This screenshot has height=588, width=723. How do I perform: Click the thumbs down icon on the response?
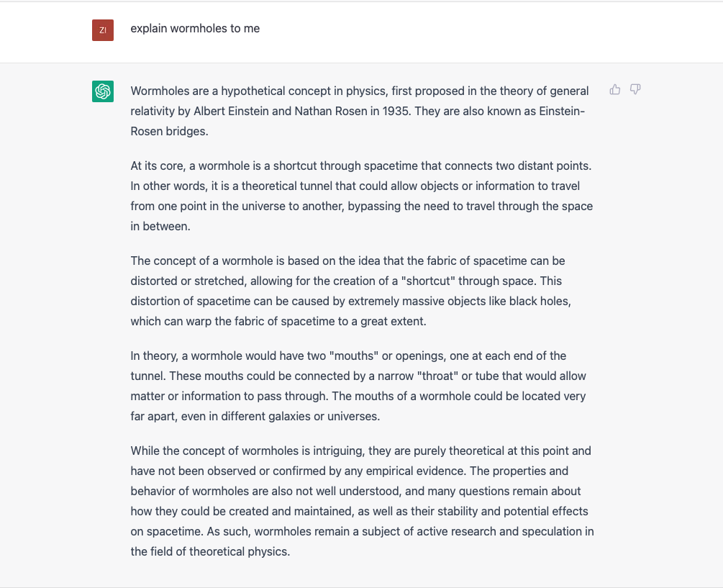635,89
